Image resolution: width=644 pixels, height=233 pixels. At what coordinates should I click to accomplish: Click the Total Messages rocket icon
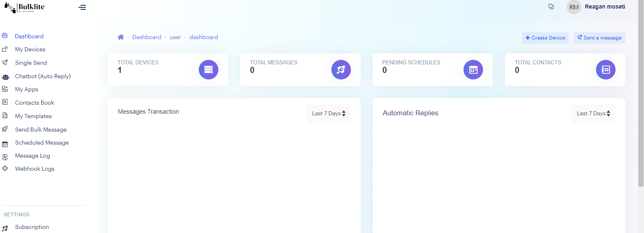tap(341, 70)
